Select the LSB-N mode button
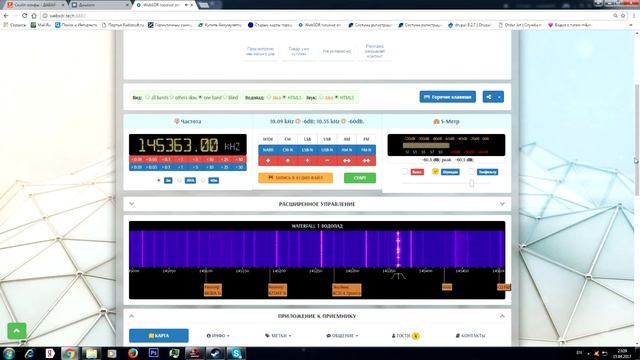 tap(307, 150)
